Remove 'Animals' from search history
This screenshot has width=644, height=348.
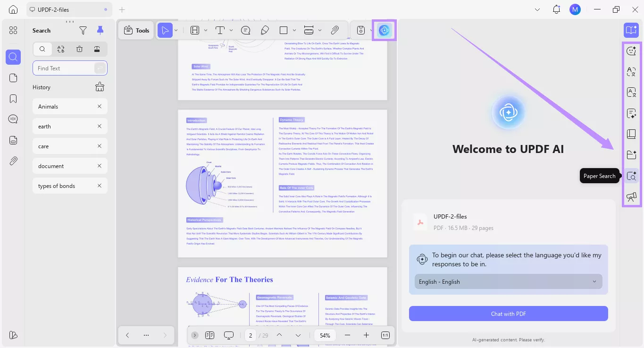[x=100, y=106]
